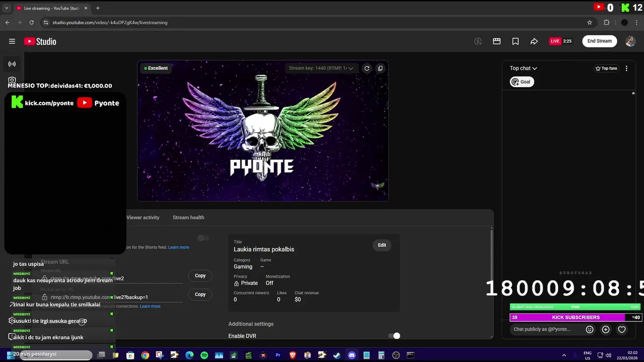
Task: Open live chat three-dot options menu
Action: pyautogui.click(x=626, y=68)
